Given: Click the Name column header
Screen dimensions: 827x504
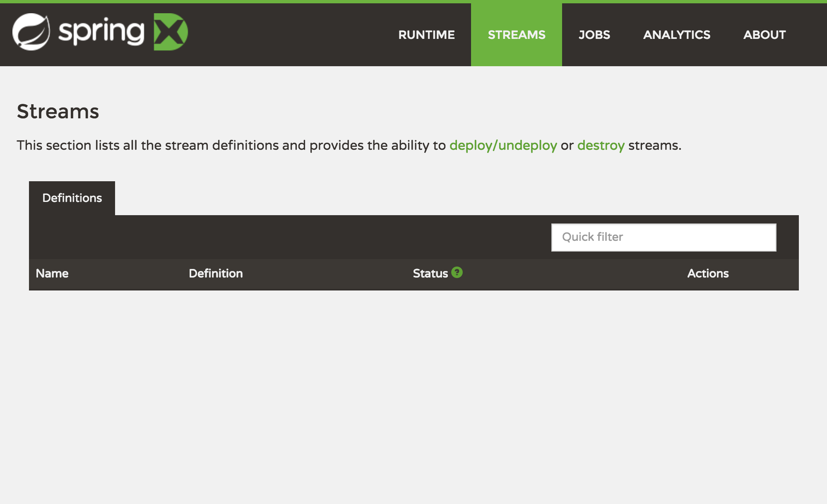Looking at the screenshot, I should (x=52, y=274).
